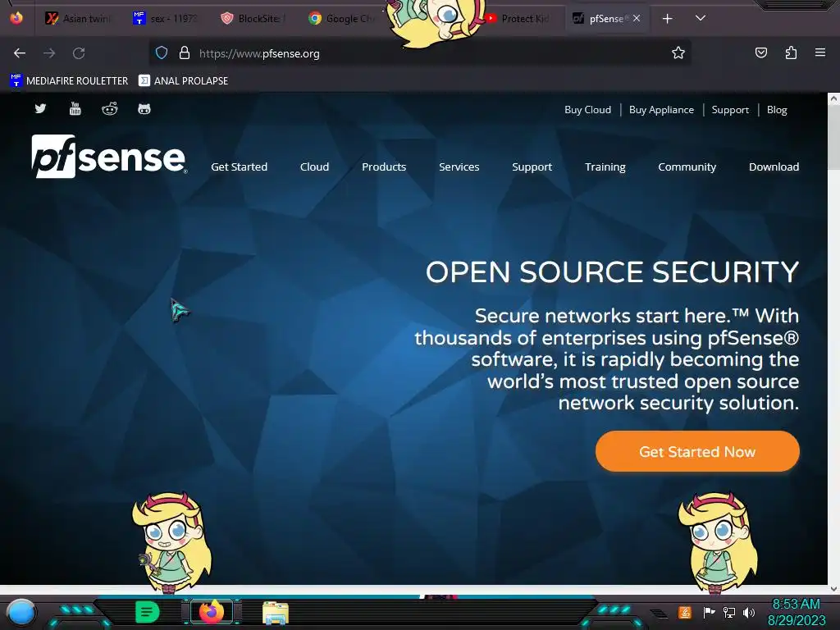Click the scrollbar down arrow
The image size is (840, 630).
tap(833, 589)
